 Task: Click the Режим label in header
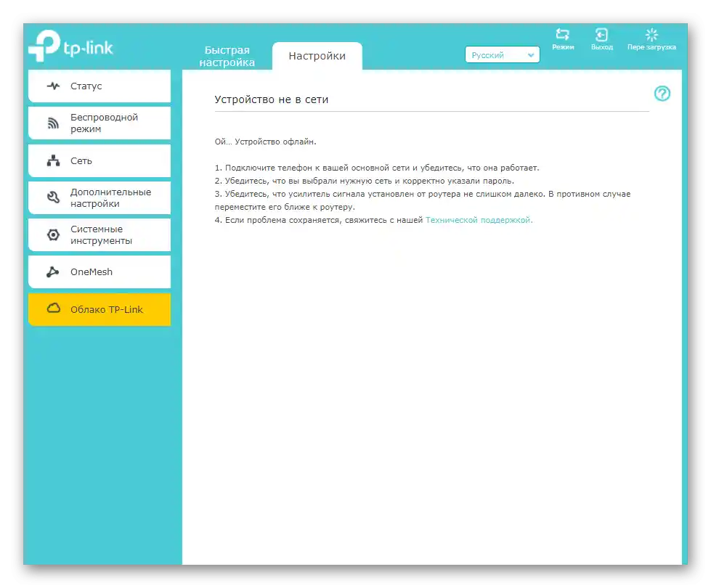(x=563, y=47)
